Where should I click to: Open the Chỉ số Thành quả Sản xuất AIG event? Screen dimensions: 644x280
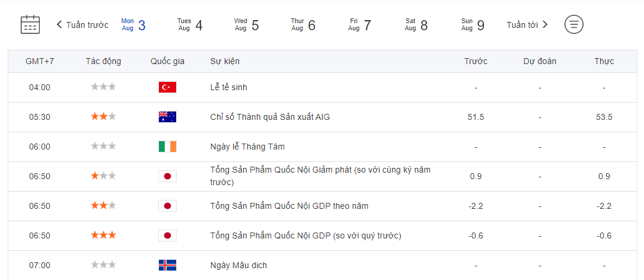click(270, 117)
